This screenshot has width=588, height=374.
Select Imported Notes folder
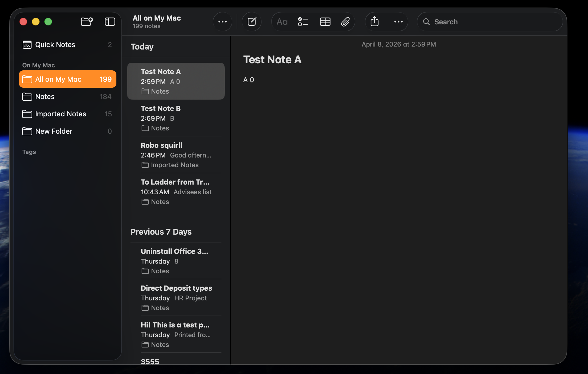61,114
